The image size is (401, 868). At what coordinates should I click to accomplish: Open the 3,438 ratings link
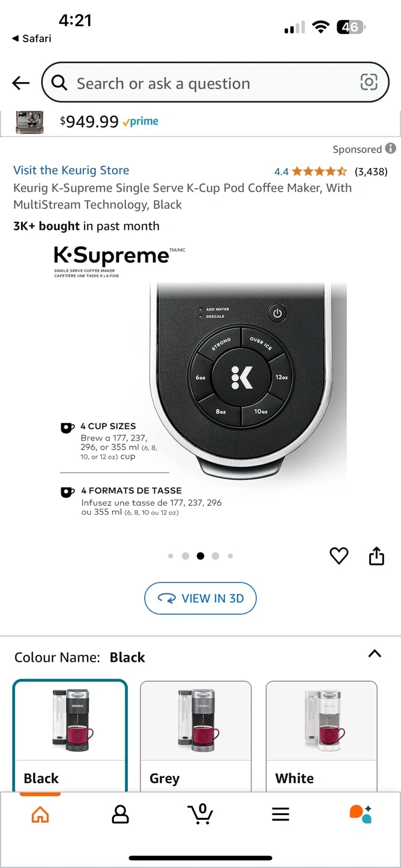coord(371,171)
